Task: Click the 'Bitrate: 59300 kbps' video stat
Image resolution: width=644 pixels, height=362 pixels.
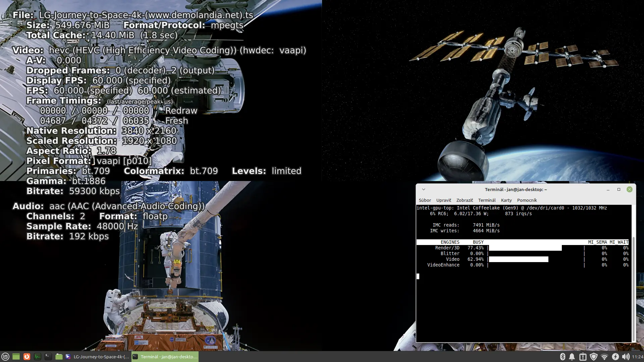Action: pos(73,191)
